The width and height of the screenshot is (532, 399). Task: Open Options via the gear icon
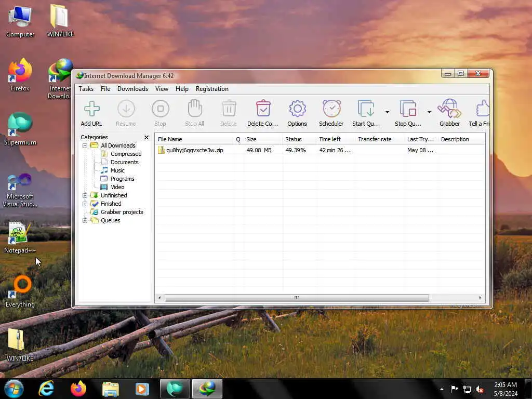[x=298, y=109]
